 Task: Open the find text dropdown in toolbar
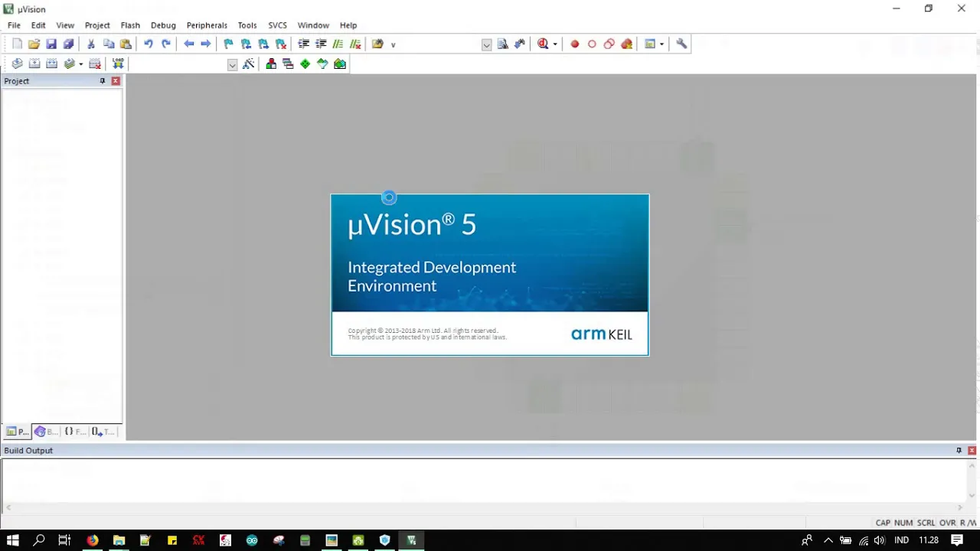(486, 44)
